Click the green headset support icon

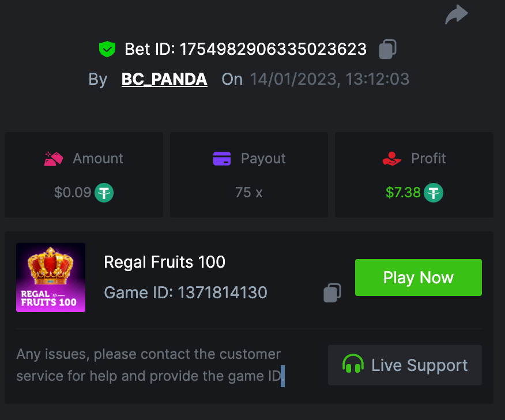click(x=353, y=365)
